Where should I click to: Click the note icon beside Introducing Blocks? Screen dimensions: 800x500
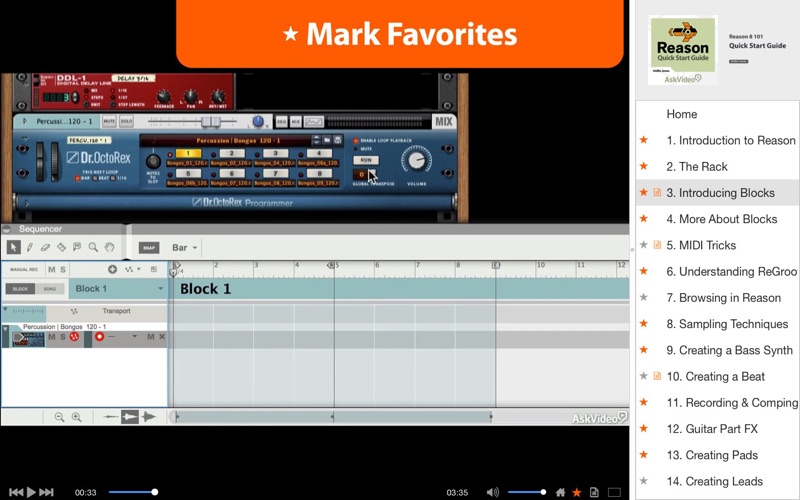657,192
